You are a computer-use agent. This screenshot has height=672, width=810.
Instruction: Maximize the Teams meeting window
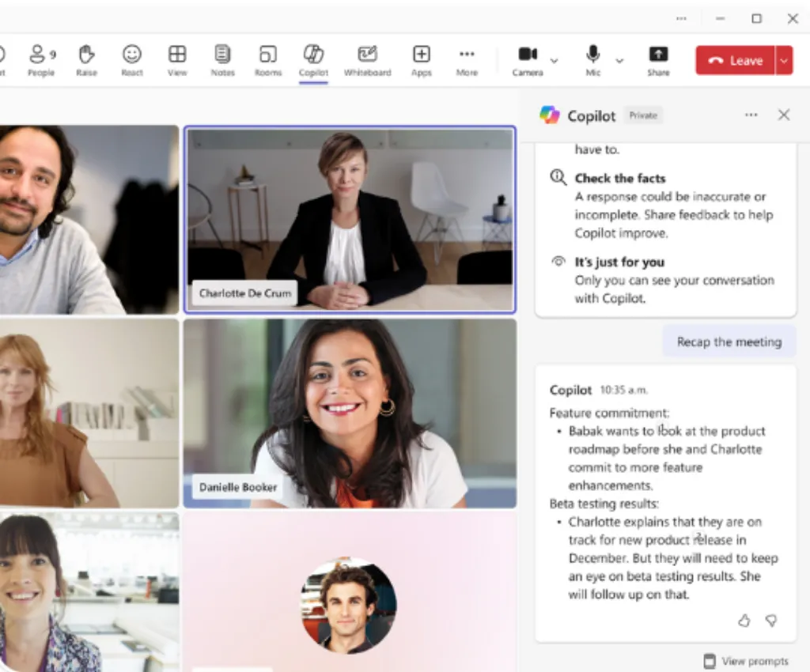point(756,19)
